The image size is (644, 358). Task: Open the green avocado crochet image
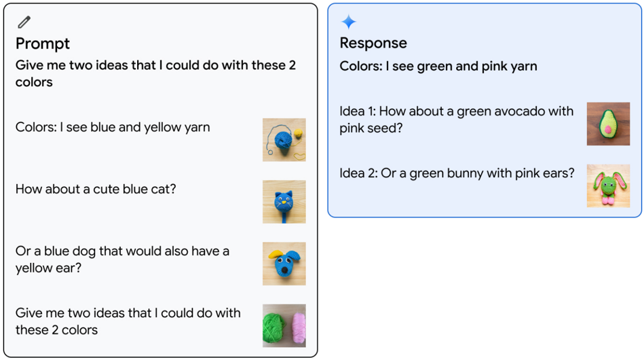tap(608, 124)
